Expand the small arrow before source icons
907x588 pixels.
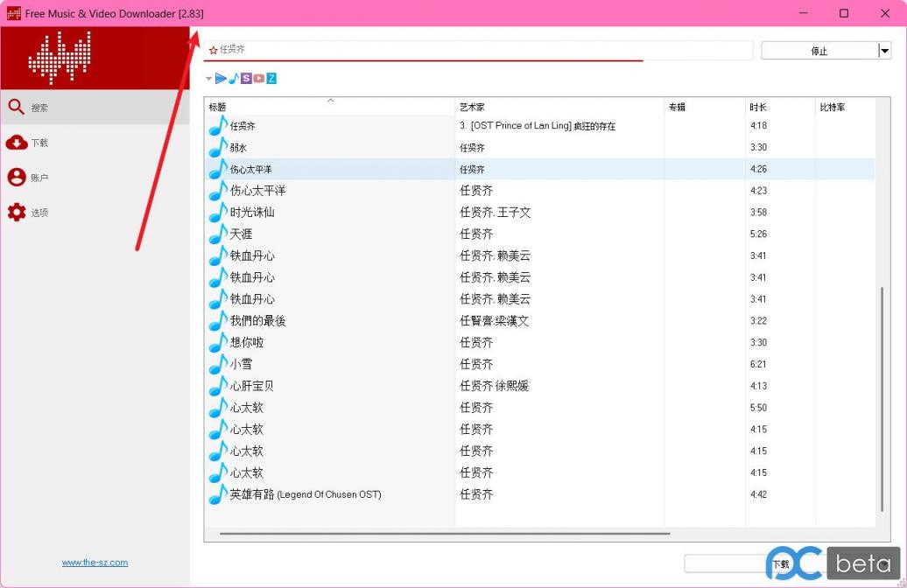tap(209, 79)
